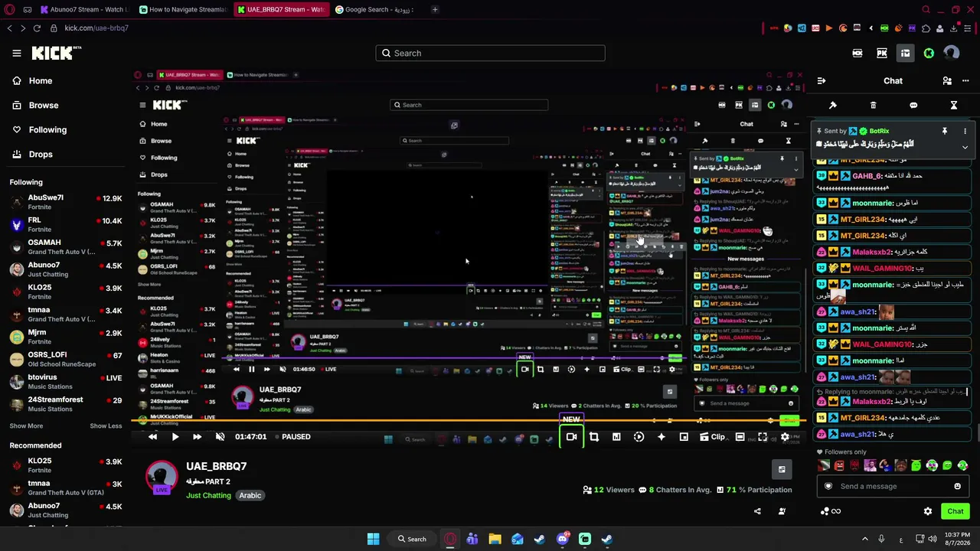Collapse the chat panel with the arrow icon
Viewport: 980px width, 551px height.
821,80
